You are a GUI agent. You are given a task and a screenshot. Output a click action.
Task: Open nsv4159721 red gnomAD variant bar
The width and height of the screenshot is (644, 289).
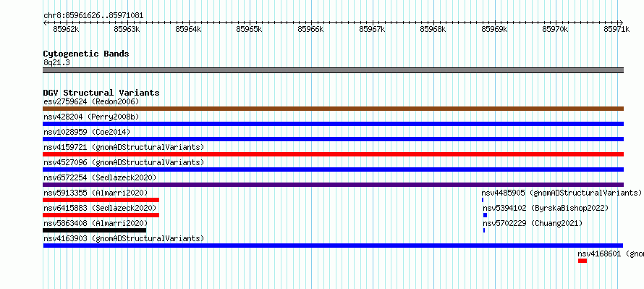click(333, 154)
